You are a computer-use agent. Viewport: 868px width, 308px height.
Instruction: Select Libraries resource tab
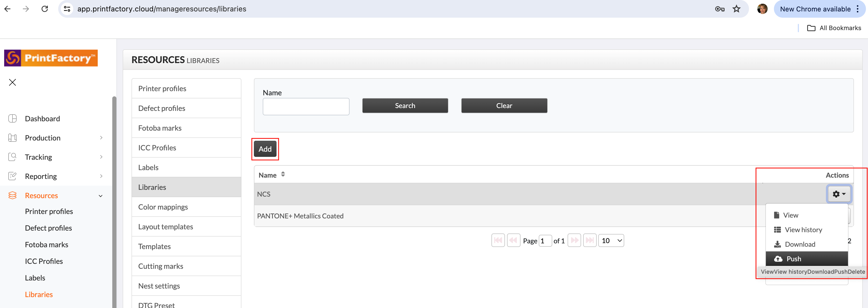[x=186, y=187]
